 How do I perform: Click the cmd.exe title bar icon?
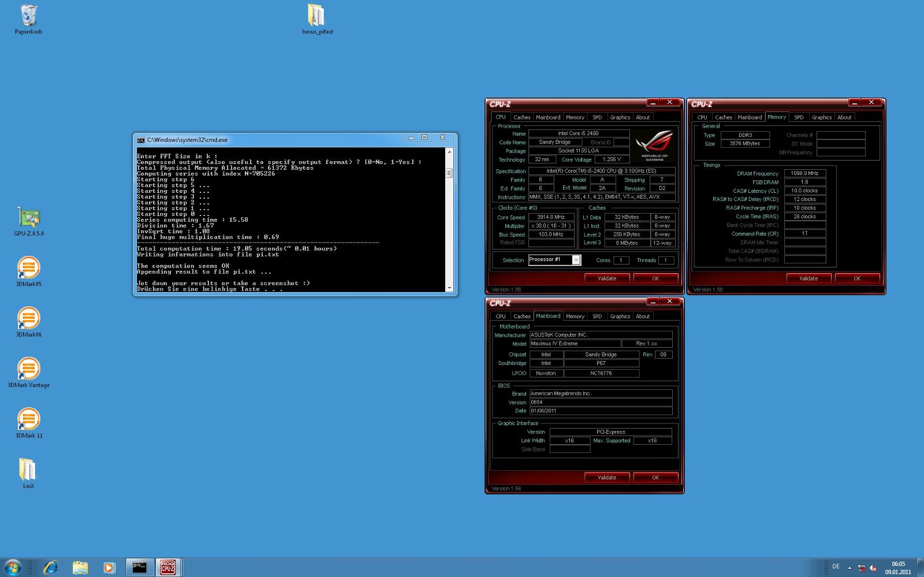pos(141,140)
